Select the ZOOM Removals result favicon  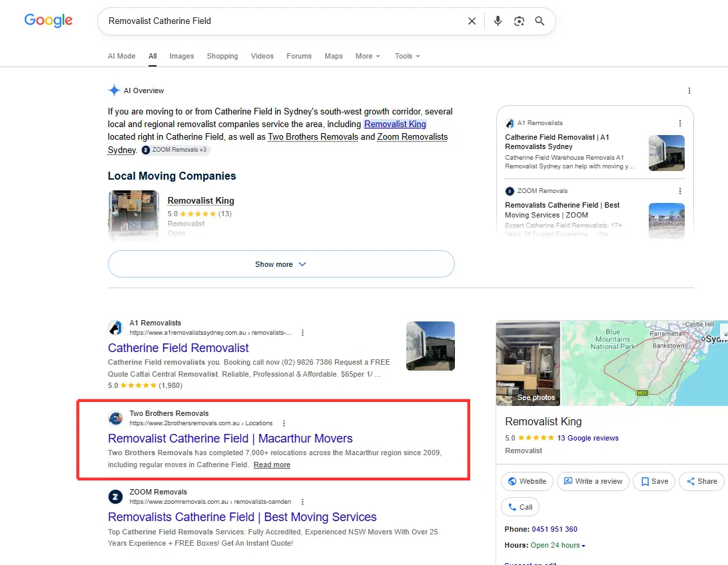coord(116,497)
